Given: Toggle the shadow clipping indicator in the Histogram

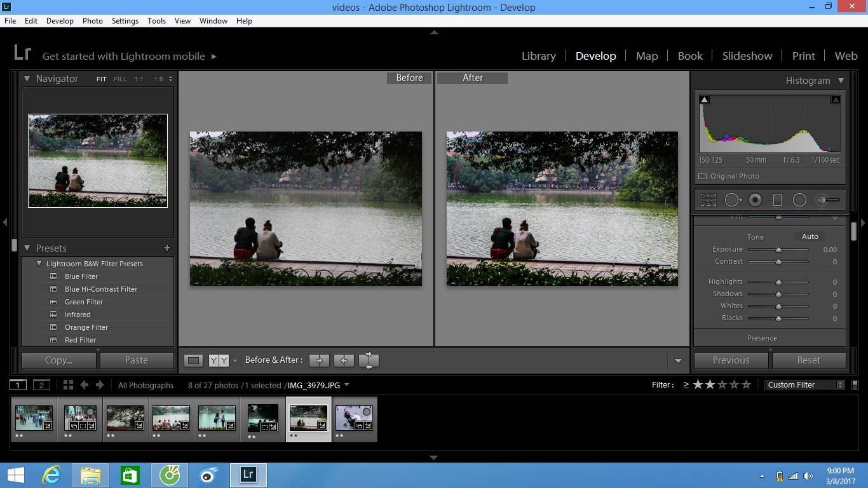Looking at the screenshot, I should click(x=704, y=100).
